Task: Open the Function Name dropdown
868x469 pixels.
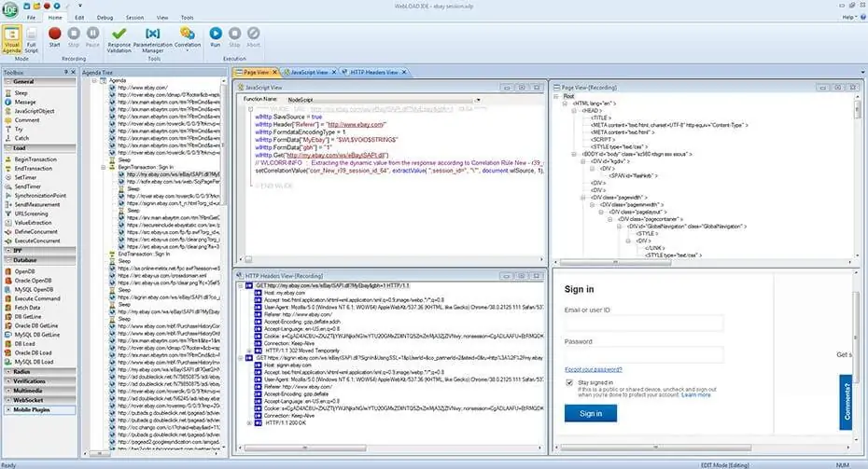Action: coord(477,100)
